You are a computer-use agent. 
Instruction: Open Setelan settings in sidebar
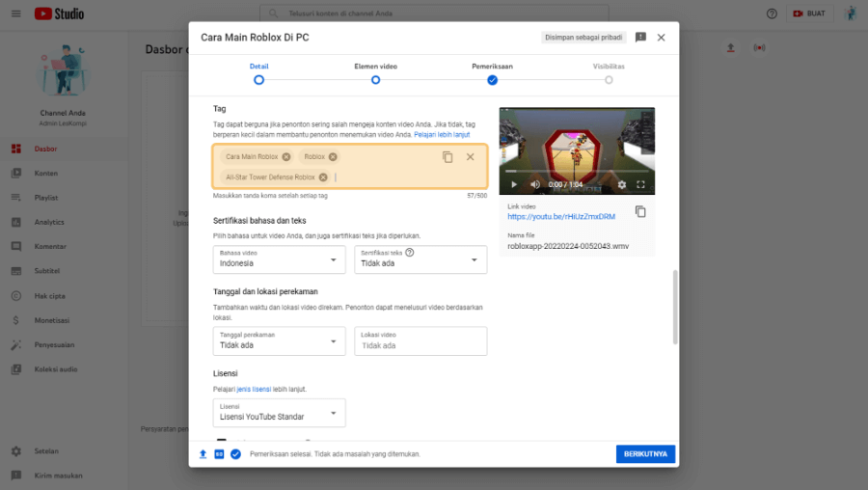[x=64, y=450]
